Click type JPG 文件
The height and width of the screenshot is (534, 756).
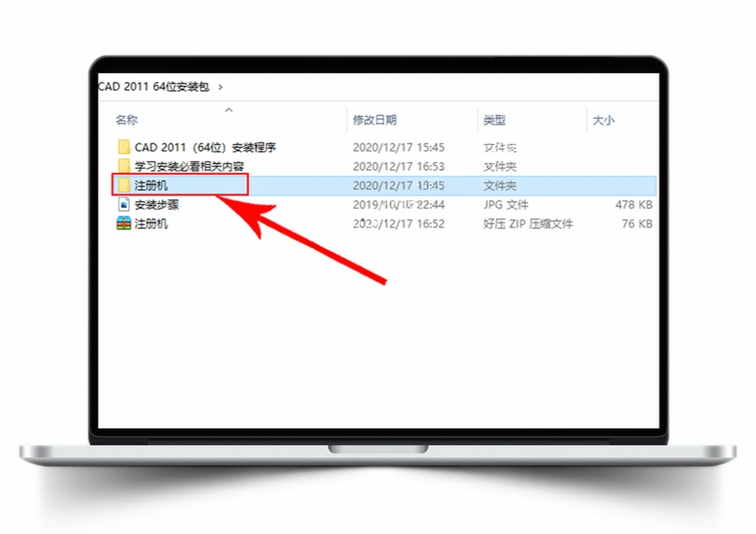coord(506,205)
